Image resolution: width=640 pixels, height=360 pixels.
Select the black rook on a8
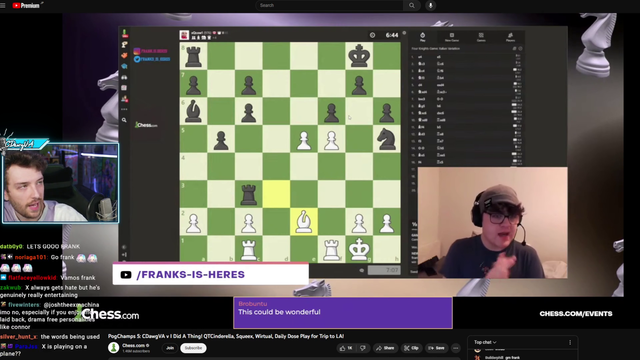193,56
